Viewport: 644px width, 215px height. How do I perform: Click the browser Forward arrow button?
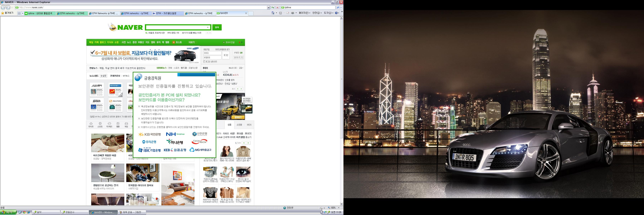coord(8,8)
